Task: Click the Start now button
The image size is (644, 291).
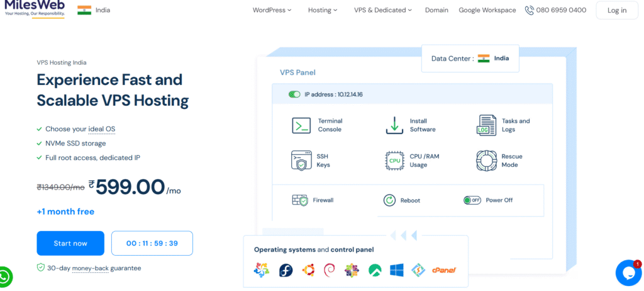Action: click(70, 243)
